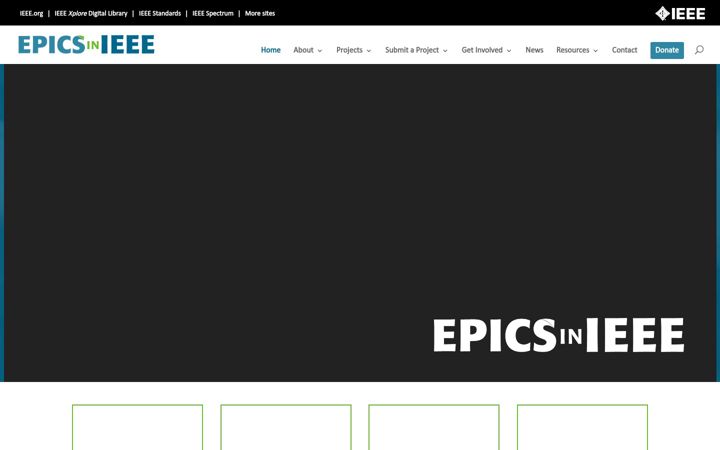
Task: Open the News menu item
Action: [534, 50]
